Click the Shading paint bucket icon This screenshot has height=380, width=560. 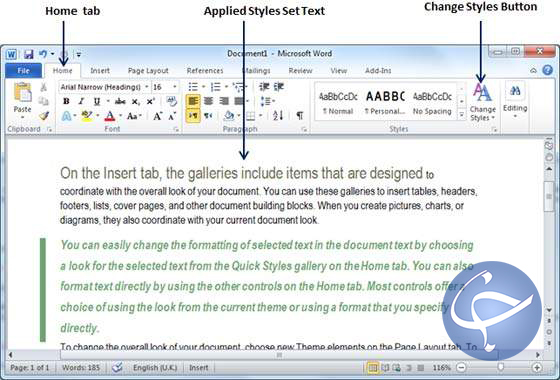(x=229, y=115)
